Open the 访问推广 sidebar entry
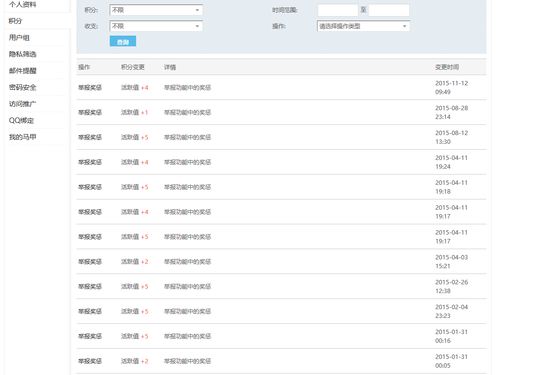This screenshot has height=375, width=560. pyautogui.click(x=22, y=104)
